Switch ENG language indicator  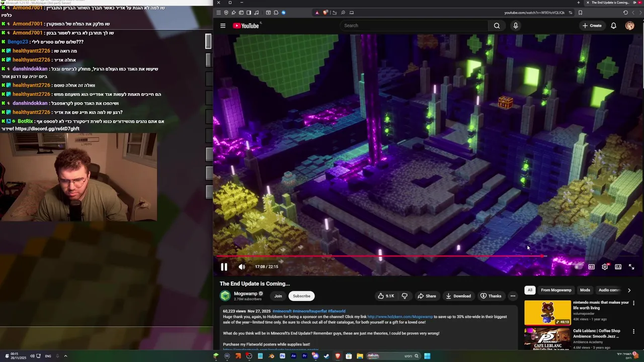tap(48, 356)
